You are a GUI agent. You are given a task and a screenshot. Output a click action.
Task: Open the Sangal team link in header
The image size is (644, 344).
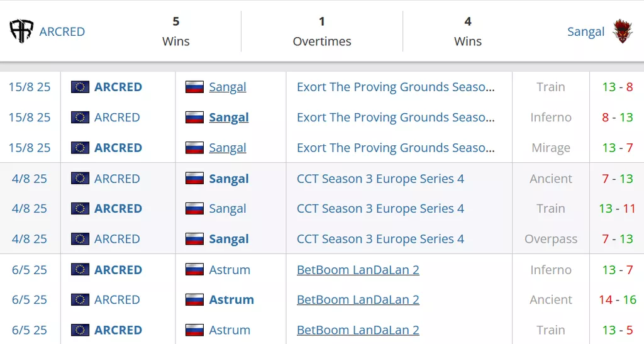[x=586, y=31]
